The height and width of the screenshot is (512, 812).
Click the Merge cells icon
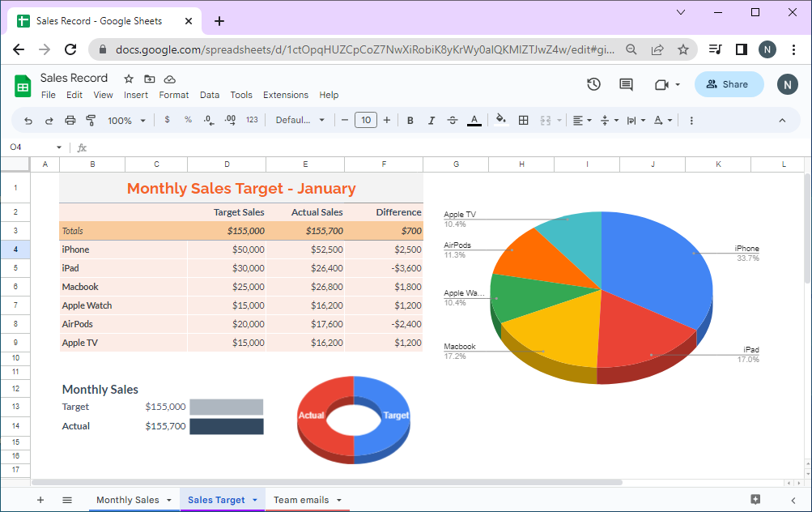[x=546, y=121]
